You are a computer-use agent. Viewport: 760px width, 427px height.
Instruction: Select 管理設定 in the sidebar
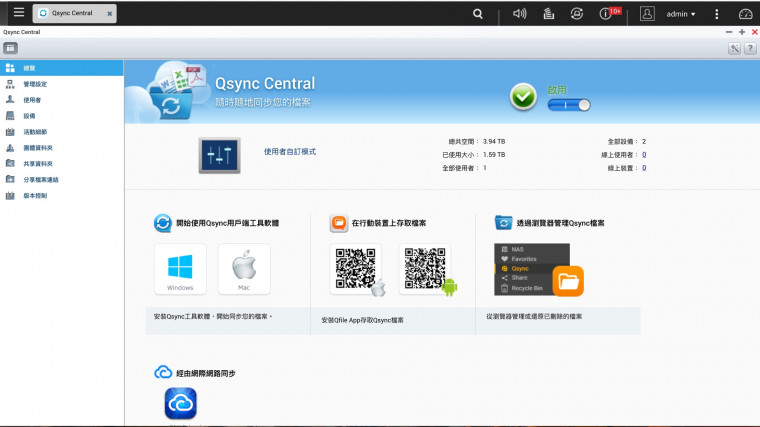(33, 84)
